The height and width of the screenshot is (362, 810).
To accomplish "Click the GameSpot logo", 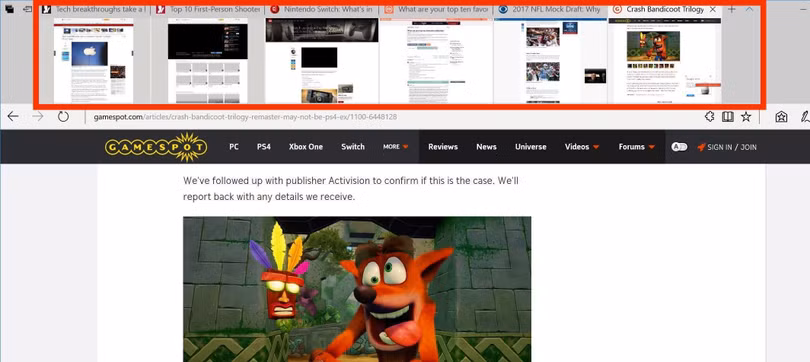I will coord(156,147).
